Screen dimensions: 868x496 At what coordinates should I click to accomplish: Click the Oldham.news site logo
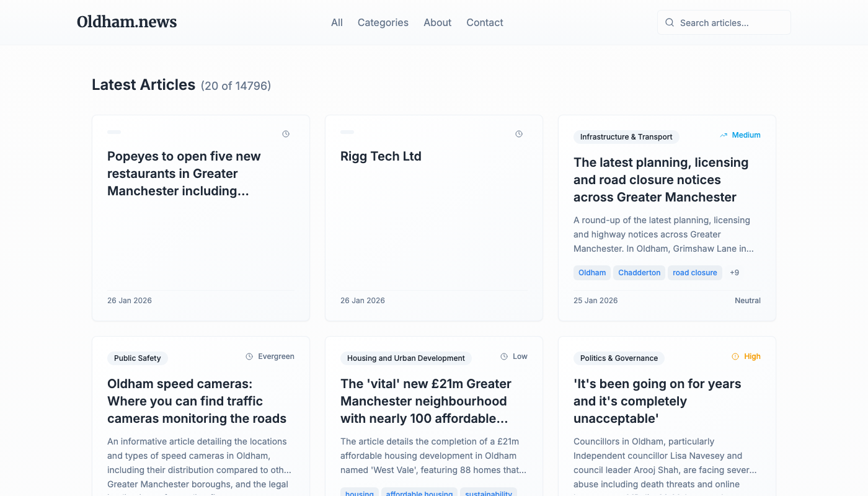(126, 22)
